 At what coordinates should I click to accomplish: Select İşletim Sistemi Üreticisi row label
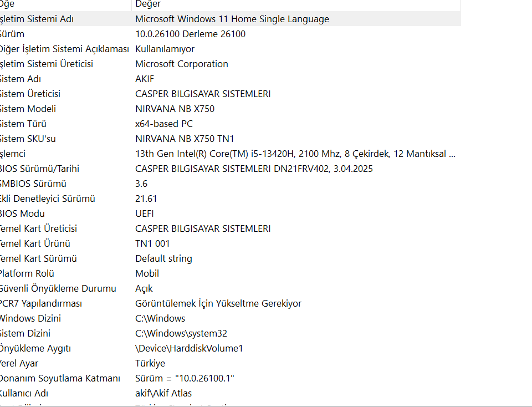click(47, 64)
